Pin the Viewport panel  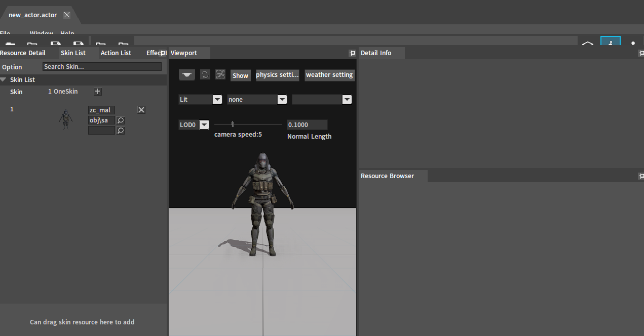pyautogui.click(x=352, y=53)
